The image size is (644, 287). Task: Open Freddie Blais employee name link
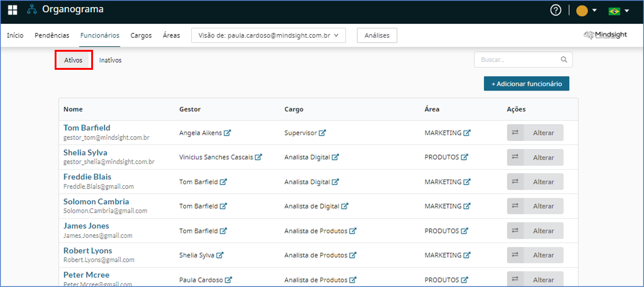[87, 177]
